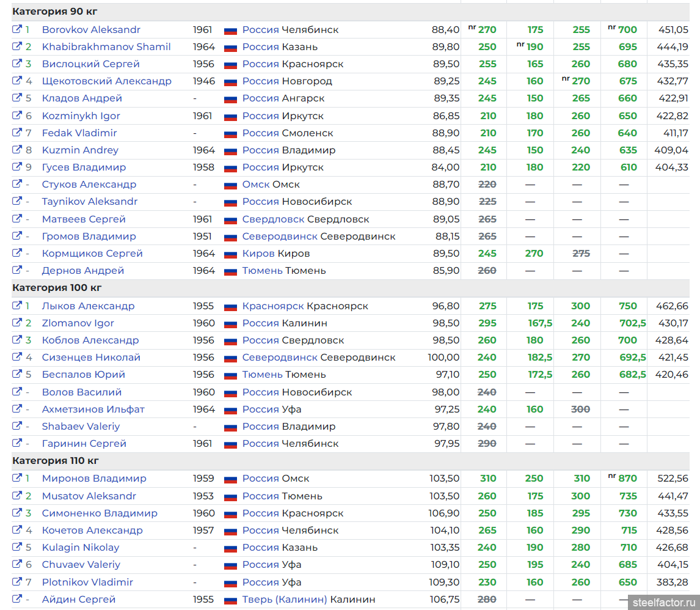Open Chuvaev Valeriy athlete link
Image resolution: width=700 pixels, height=610 pixels.
[81, 564]
